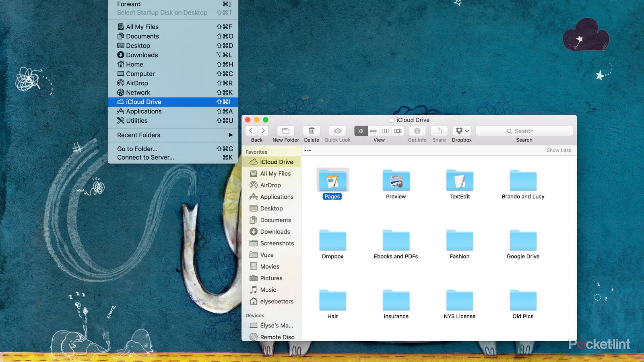Create a New Folder from toolbar
Screen dimensions: 644x362
pos(286,131)
